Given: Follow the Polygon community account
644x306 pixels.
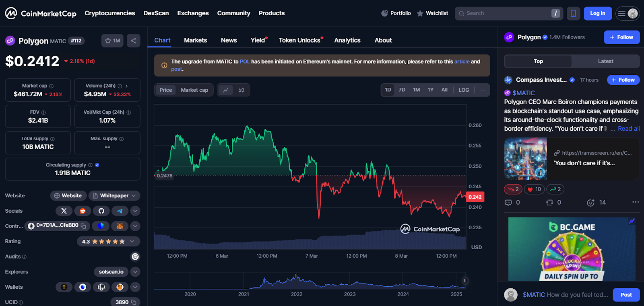Looking at the screenshot, I should pyautogui.click(x=621, y=37).
